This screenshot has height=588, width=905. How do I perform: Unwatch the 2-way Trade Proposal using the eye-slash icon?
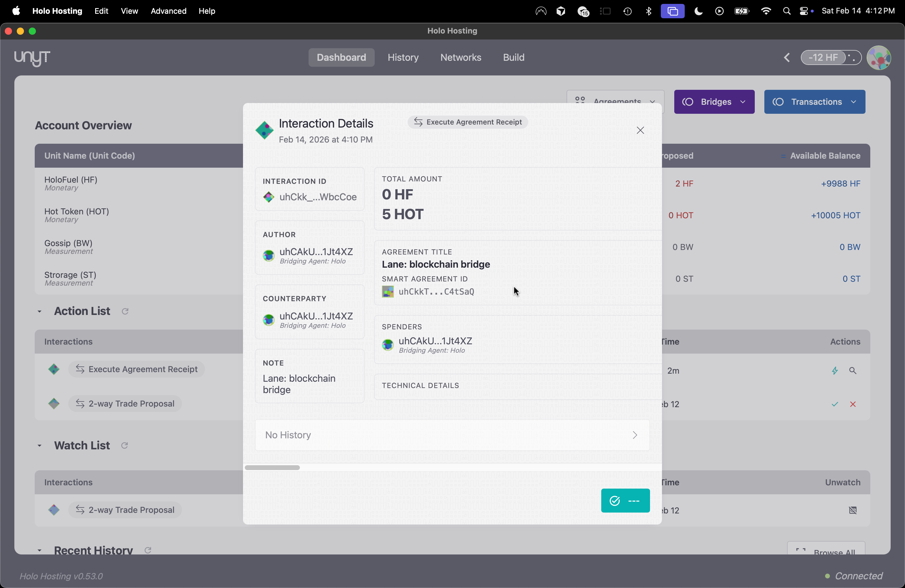coord(853,510)
